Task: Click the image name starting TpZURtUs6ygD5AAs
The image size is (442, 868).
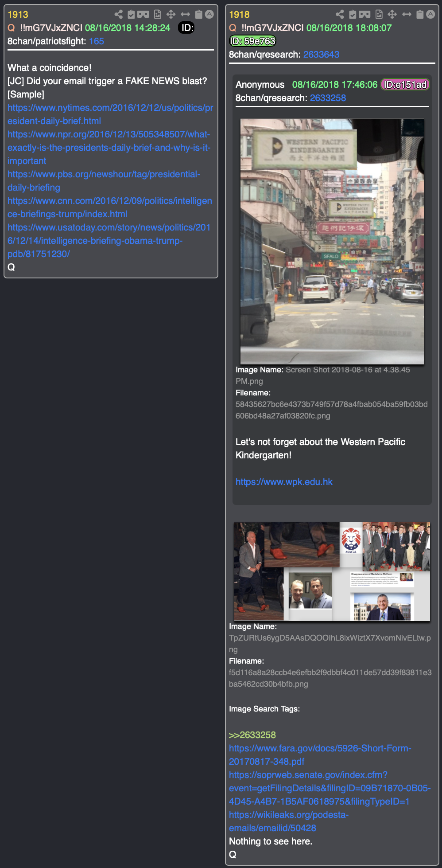Action: coord(330,644)
